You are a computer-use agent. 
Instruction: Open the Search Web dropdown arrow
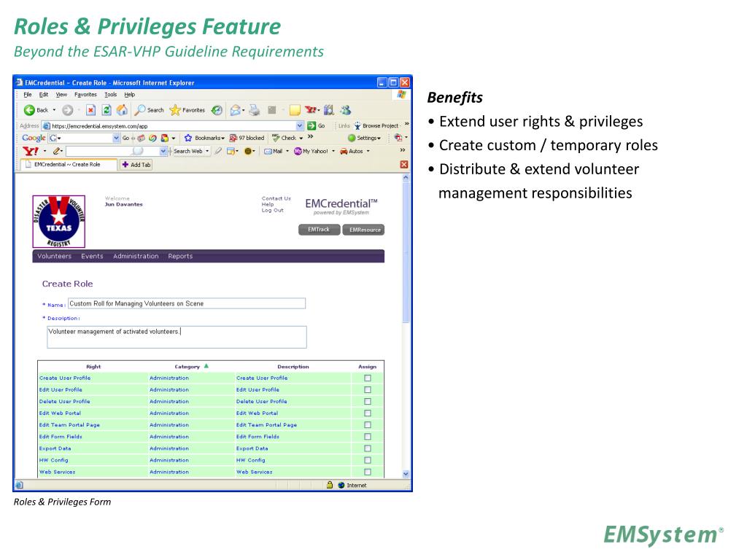click(x=207, y=151)
